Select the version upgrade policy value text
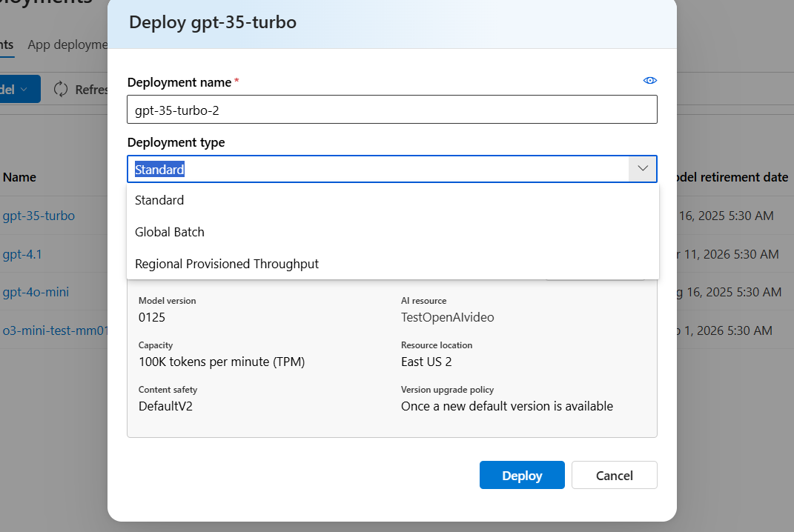 [x=507, y=407]
